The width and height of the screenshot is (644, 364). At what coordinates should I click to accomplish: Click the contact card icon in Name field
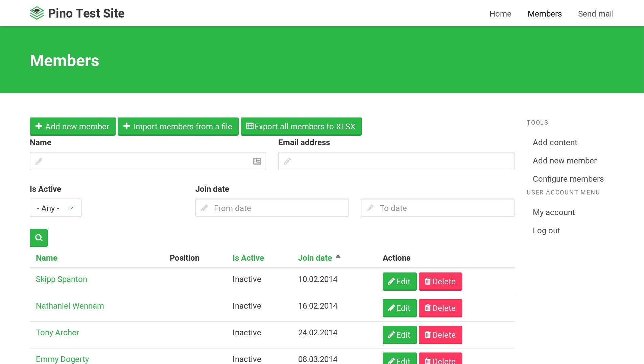[x=257, y=161]
